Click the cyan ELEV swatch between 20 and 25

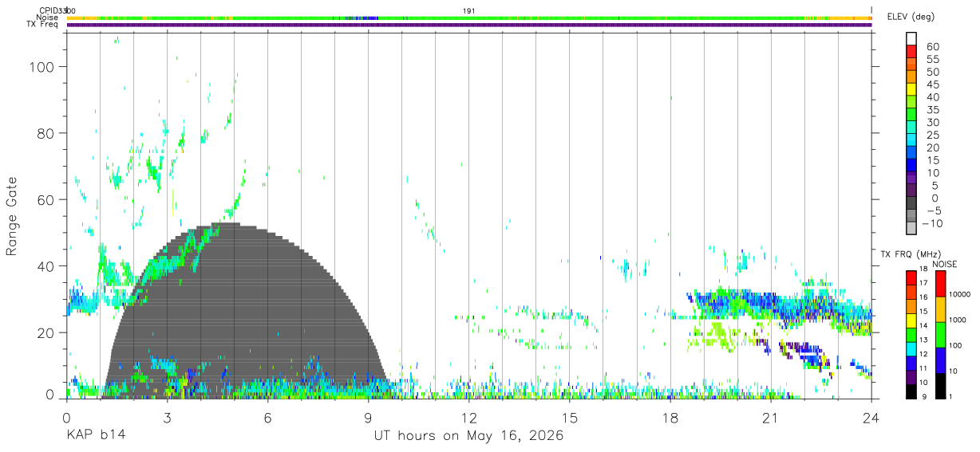(x=911, y=140)
